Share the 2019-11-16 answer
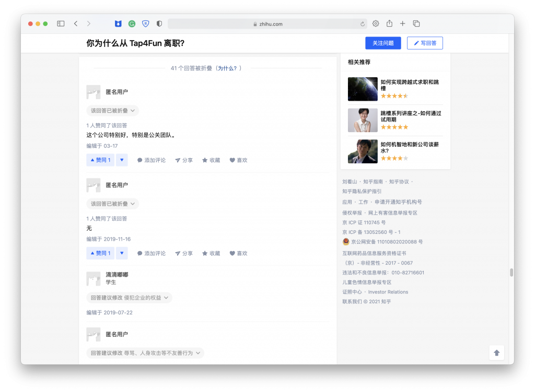The height and width of the screenshot is (392, 535). click(184, 253)
